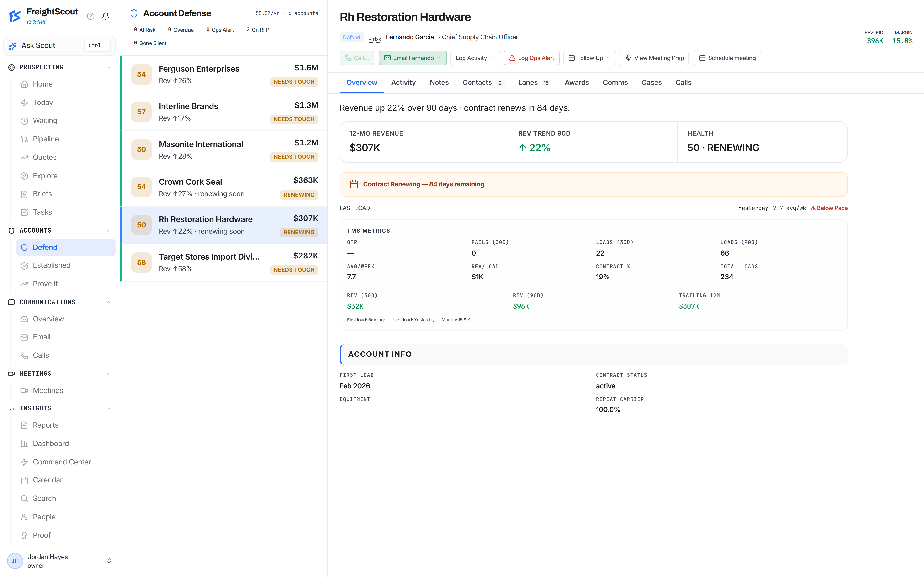Image resolution: width=924 pixels, height=577 pixels.
Task: Click the Log Ops Alert button
Action: pos(531,58)
